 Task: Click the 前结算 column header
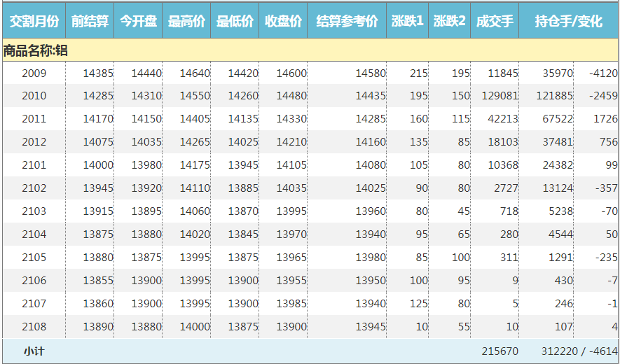pyautogui.click(x=90, y=22)
